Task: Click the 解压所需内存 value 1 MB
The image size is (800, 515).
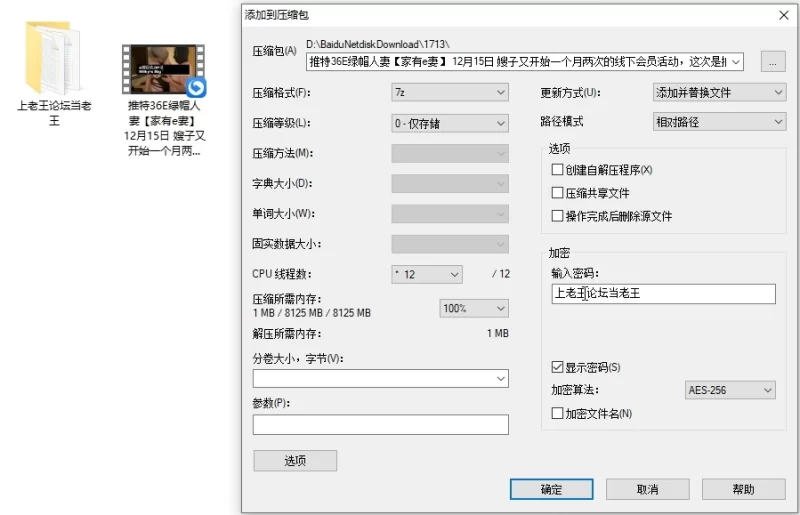Action: tap(497, 333)
